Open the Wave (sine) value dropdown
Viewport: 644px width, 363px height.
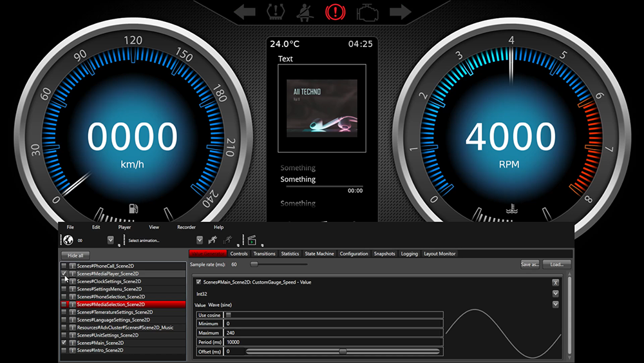tap(555, 304)
